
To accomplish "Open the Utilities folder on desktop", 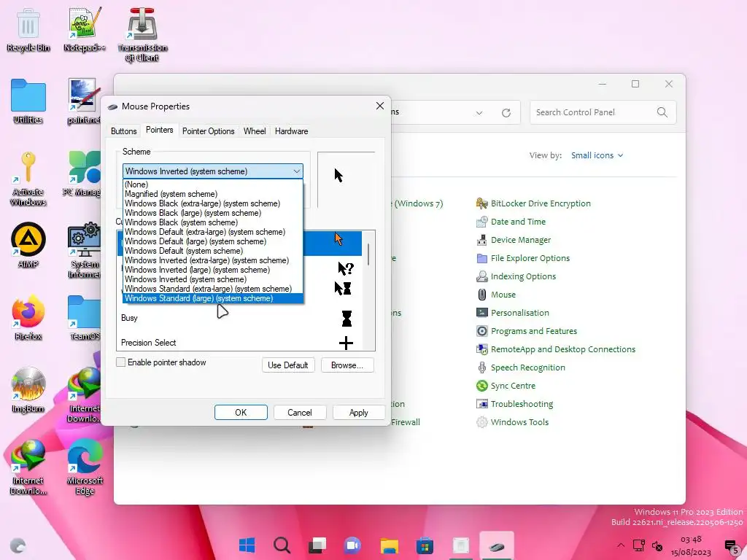I will coord(28,101).
